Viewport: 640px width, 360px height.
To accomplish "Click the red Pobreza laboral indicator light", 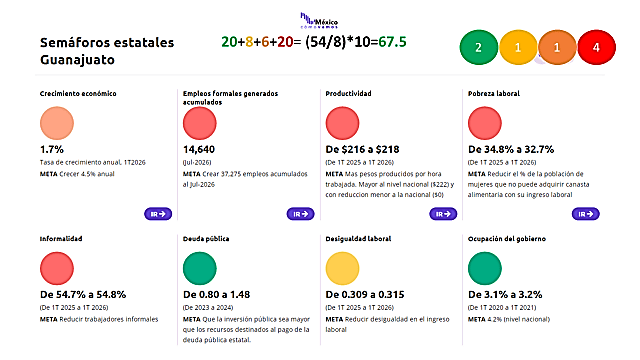I will (x=484, y=123).
